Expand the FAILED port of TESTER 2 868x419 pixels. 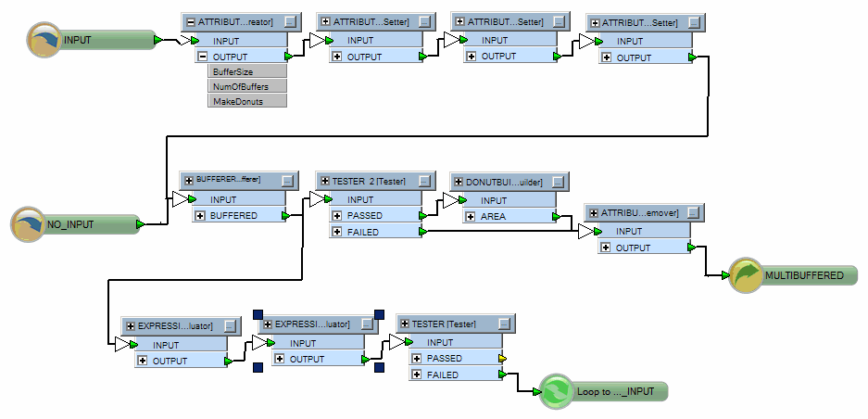337,232
